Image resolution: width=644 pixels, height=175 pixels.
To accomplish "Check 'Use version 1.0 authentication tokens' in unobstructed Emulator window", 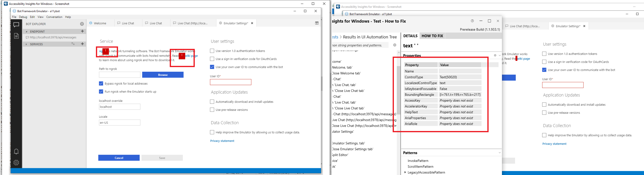I will (x=212, y=51).
